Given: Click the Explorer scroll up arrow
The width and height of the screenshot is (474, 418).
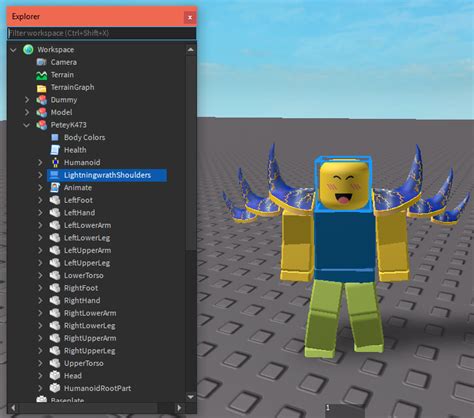Looking at the screenshot, I should point(191,50).
